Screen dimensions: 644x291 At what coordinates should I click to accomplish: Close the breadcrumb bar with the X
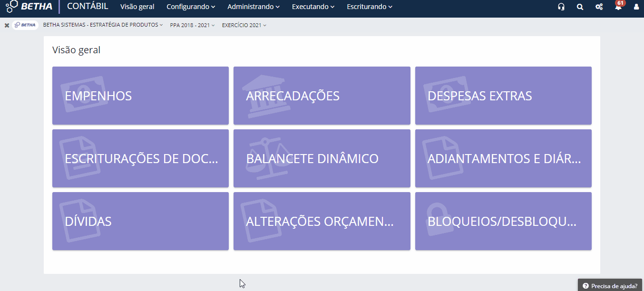click(x=6, y=25)
